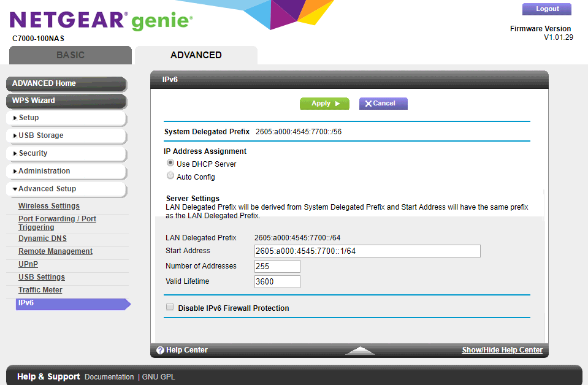This screenshot has width=588, height=385.
Task: Open Wireless Settings
Action: [x=48, y=205]
